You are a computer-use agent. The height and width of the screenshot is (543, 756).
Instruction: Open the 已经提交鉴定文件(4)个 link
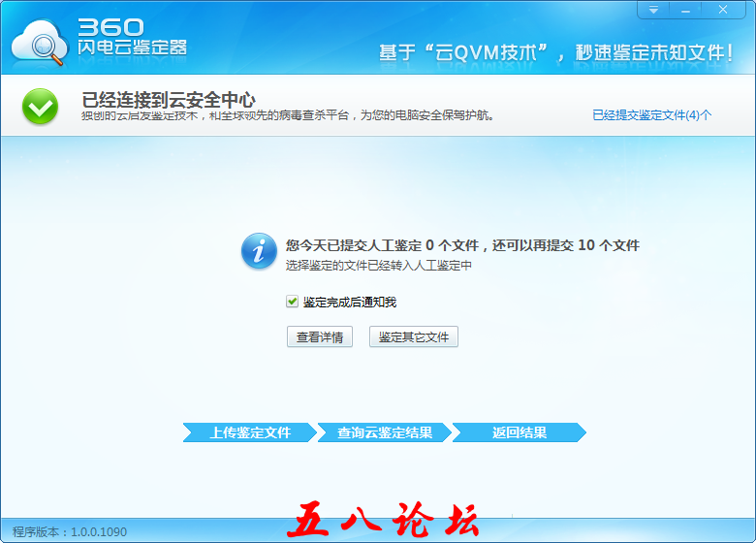point(651,114)
